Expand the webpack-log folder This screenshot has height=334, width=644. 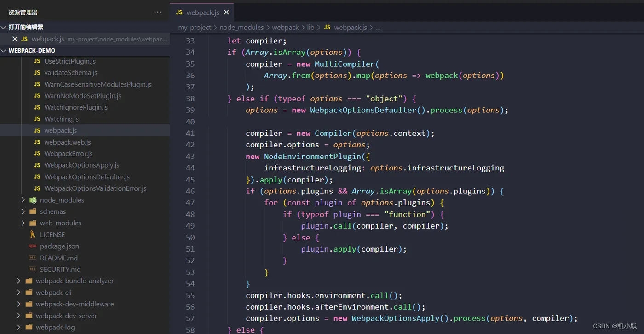tap(19, 328)
